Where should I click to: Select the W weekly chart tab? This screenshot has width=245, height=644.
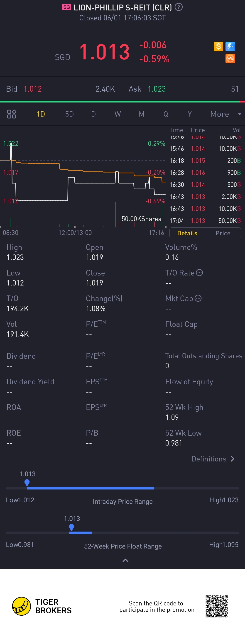[118, 114]
